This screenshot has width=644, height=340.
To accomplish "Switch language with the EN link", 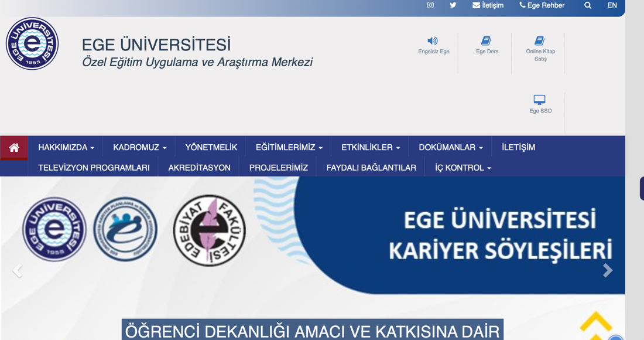I will click(x=612, y=5).
